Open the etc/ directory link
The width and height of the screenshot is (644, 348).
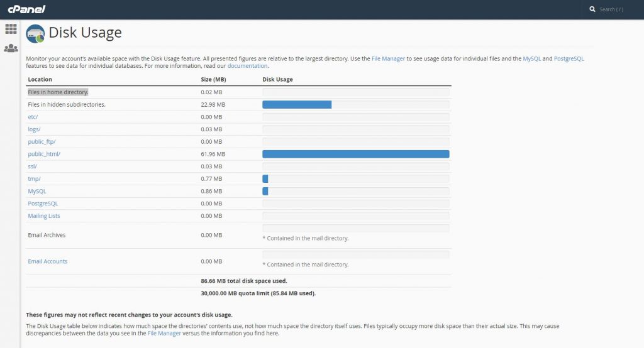point(33,117)
